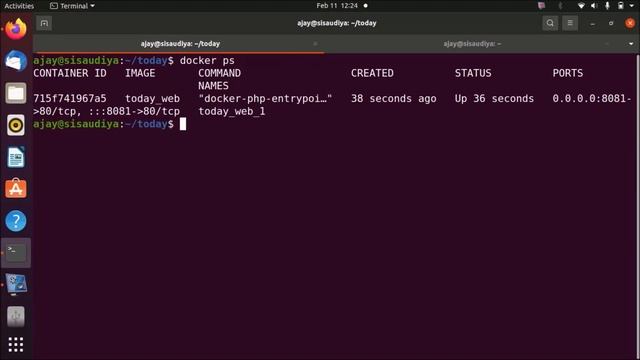Click the terminal's vertical scrollbar

point(637,206)
